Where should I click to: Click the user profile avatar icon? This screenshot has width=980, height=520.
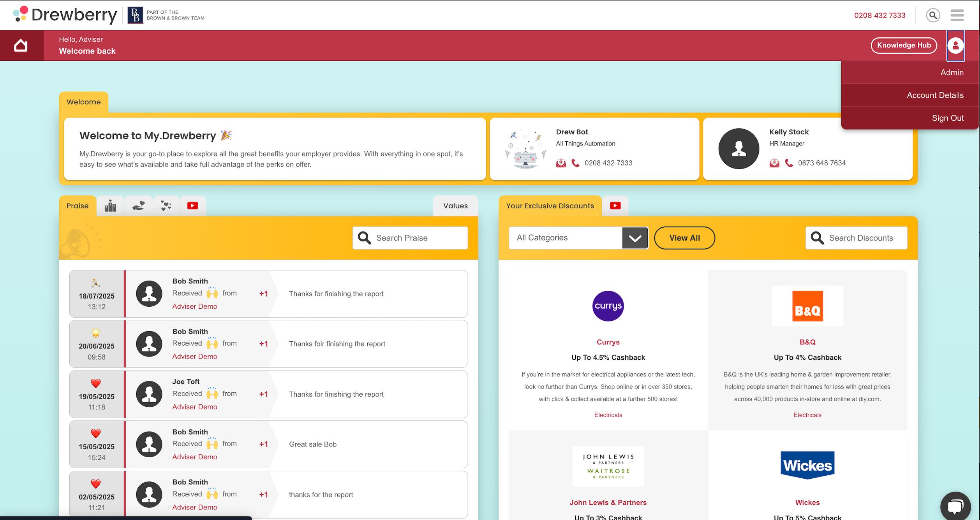tap(955, 46)
